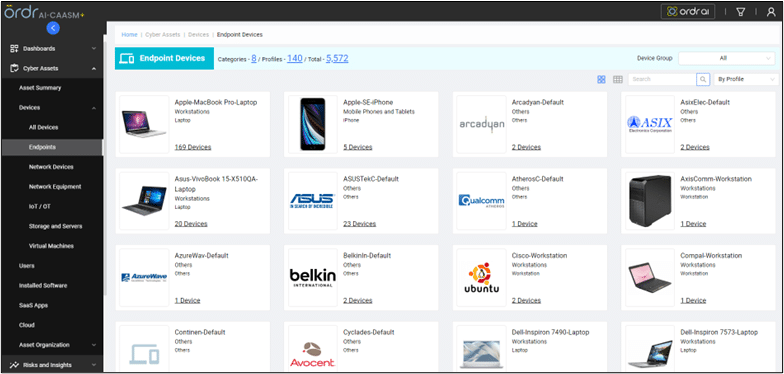Viewport: 784px width, 374px height.
Task: Open the user account profile icon
Action: [x=770, y=12]
